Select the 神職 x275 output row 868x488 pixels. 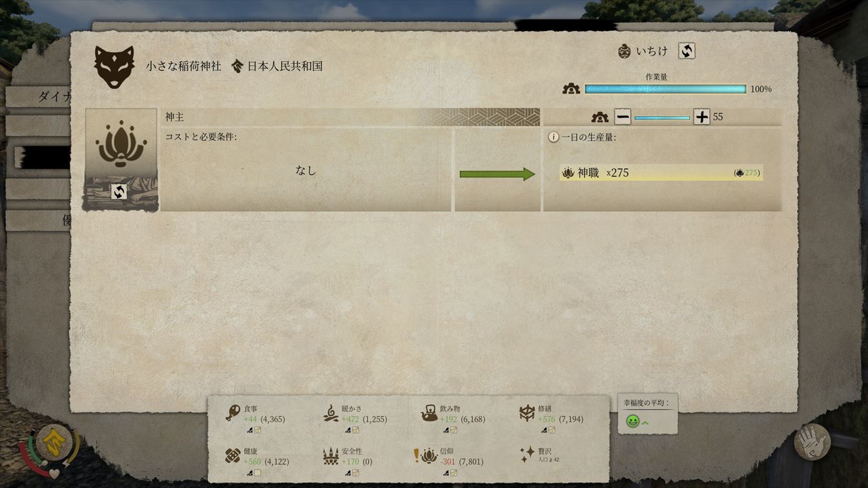pos(661,172)
